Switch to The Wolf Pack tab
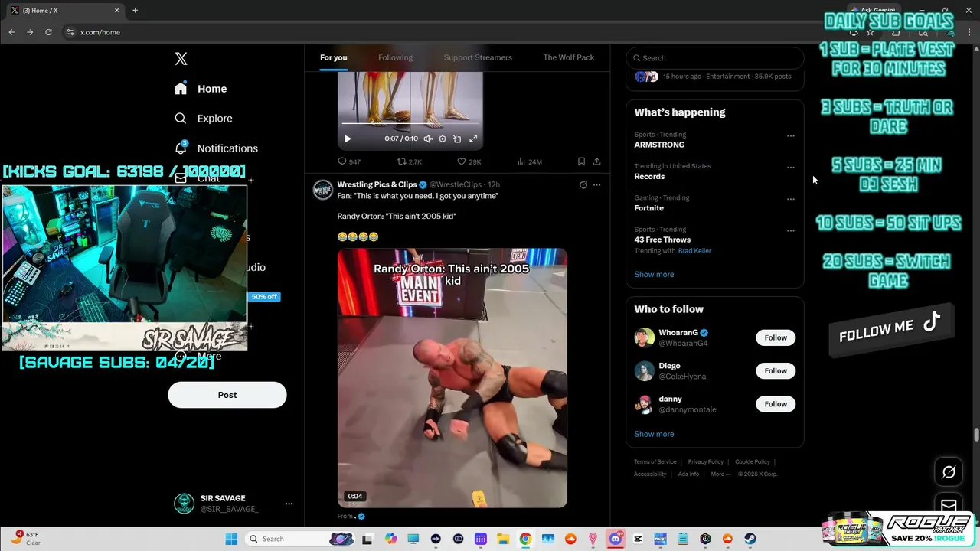 (x=569, y=57)
